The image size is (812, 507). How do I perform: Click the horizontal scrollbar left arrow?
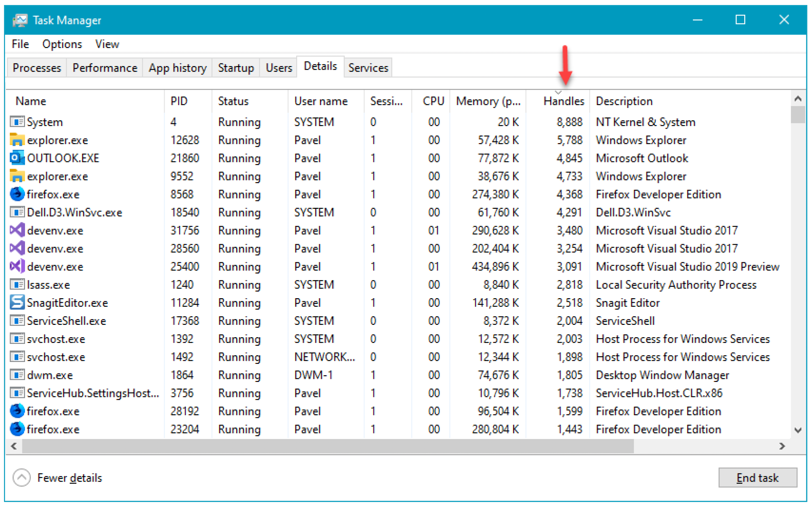14,446
